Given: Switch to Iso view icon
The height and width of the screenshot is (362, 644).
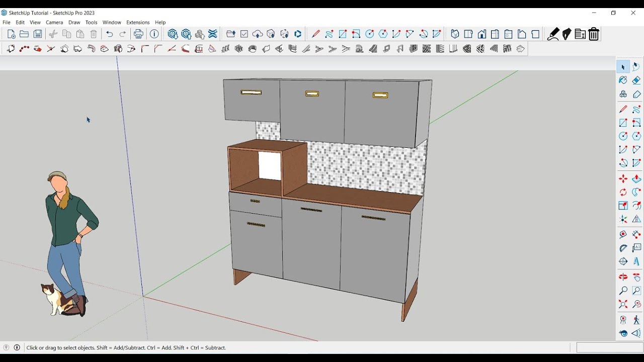Looking at the screenshot, I should 455,34.
